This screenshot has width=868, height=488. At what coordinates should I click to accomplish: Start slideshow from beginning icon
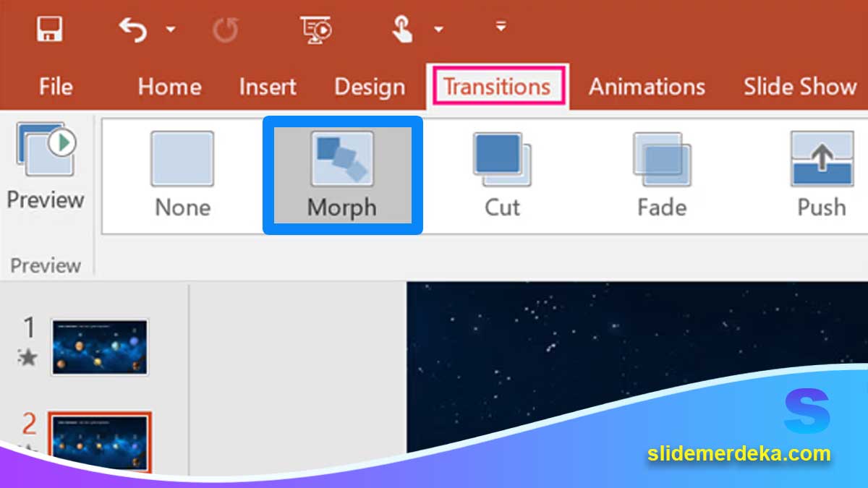tap(316, 29)
